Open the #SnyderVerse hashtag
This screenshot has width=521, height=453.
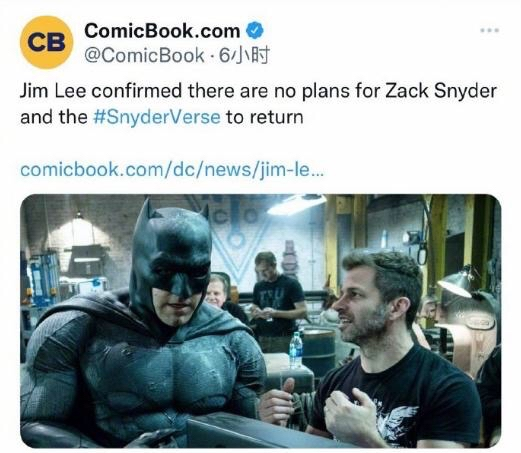click(x=157, y=117)
